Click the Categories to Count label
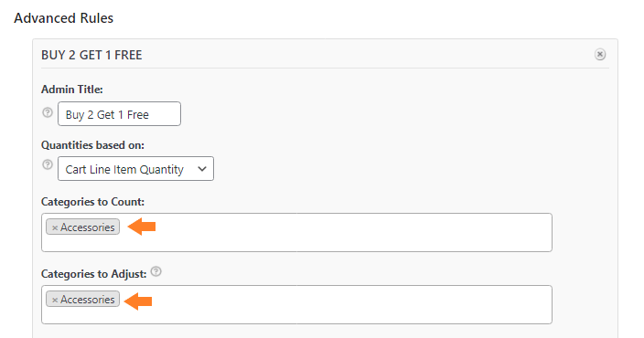This screenshot has width=644, height=338. (92, 202)
